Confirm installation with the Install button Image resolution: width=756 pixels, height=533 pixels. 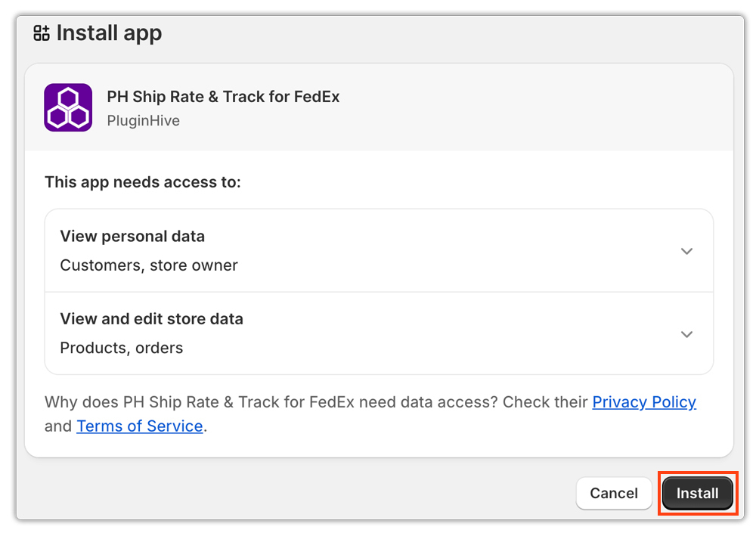[697, 493]
